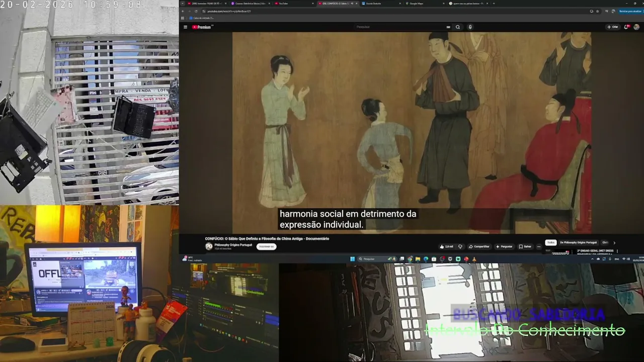
Task: Open File Explorer from the taskbar
Action: (x=418, y=259)
